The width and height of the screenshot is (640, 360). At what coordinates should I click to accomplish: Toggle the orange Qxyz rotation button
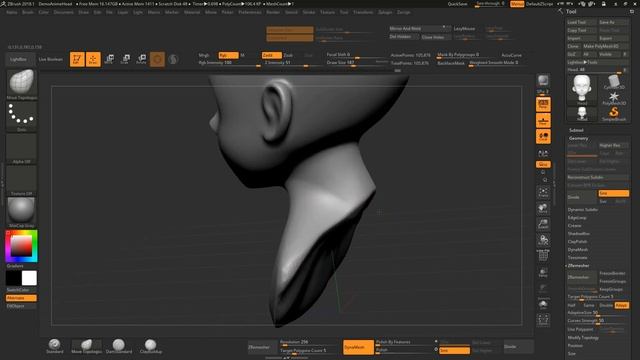(543, 164)
